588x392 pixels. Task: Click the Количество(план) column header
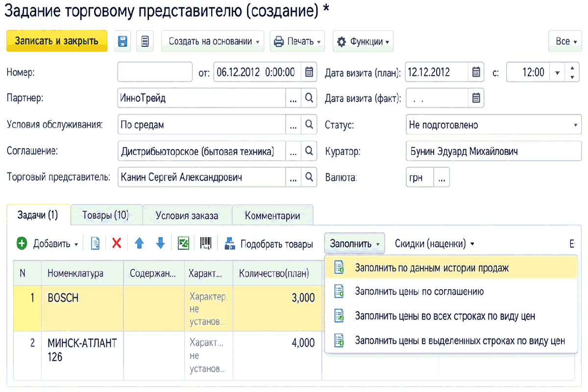[x=278, y=273]
